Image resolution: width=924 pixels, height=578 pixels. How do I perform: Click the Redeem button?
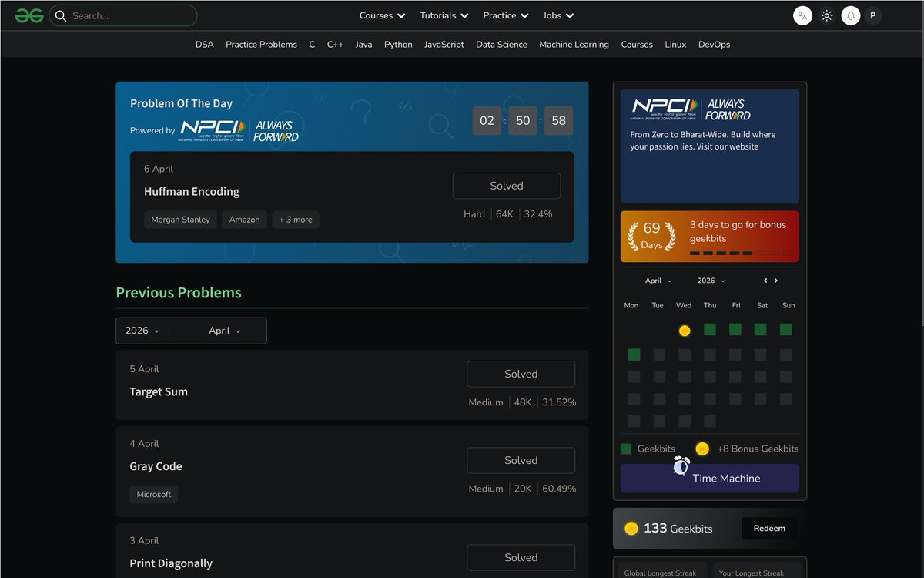click(x=769, y=528)
